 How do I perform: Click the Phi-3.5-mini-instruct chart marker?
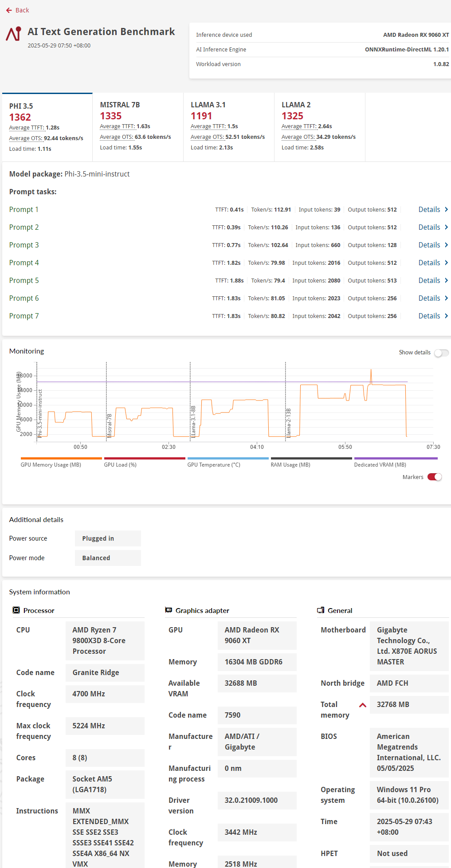40,413
